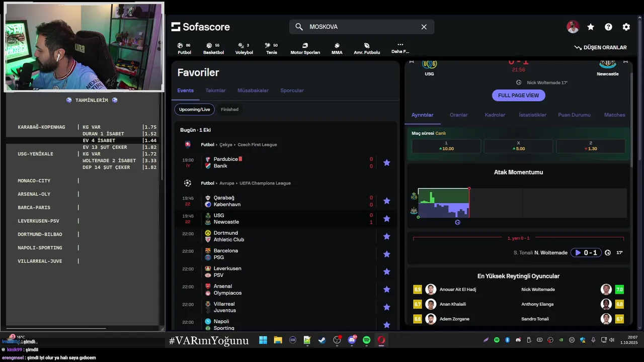Unfavorite the Qarabağ vs København match
The image size is (644, 362).
pyautogui.click(x=386, y=201)
